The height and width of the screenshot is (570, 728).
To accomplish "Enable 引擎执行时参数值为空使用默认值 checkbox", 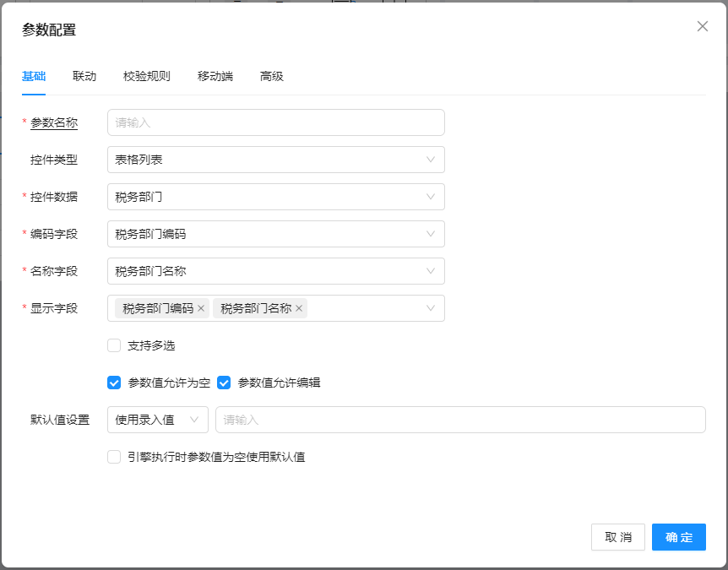I will (114, 457).
